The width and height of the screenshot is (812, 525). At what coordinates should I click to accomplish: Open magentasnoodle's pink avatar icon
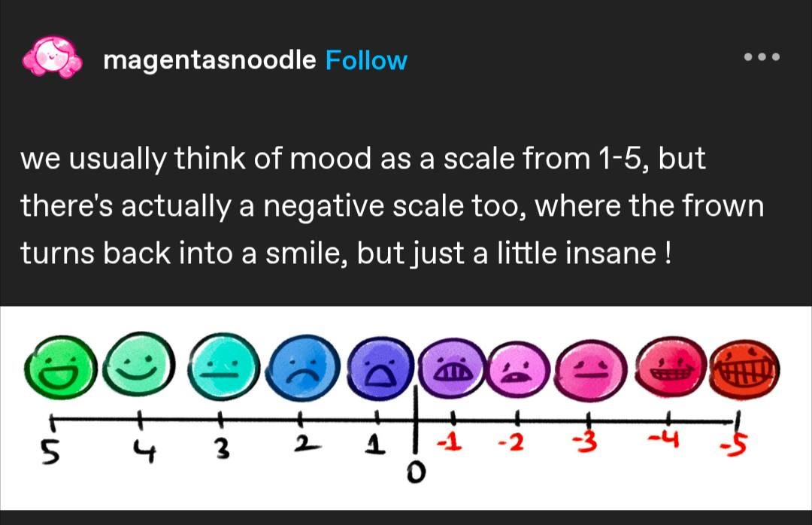pos(52,57)
